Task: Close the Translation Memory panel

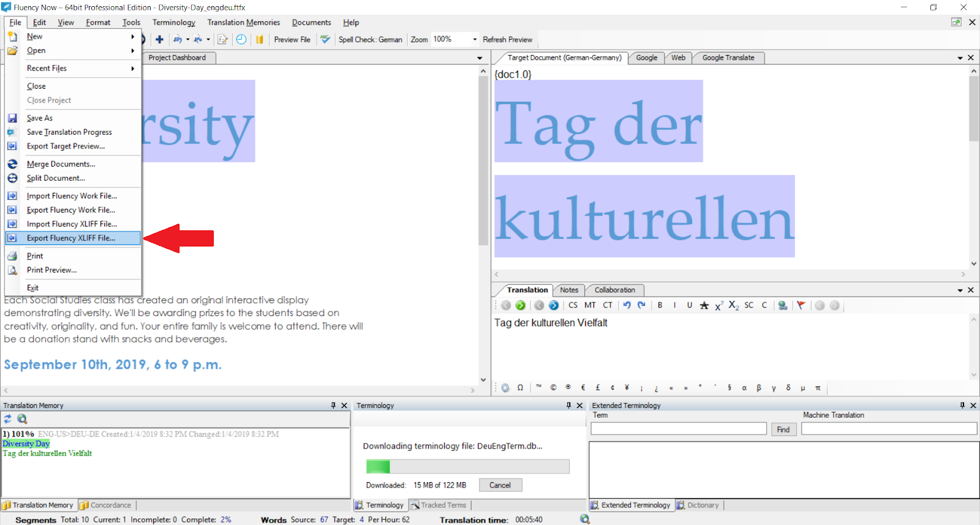Action: (344, 406)
